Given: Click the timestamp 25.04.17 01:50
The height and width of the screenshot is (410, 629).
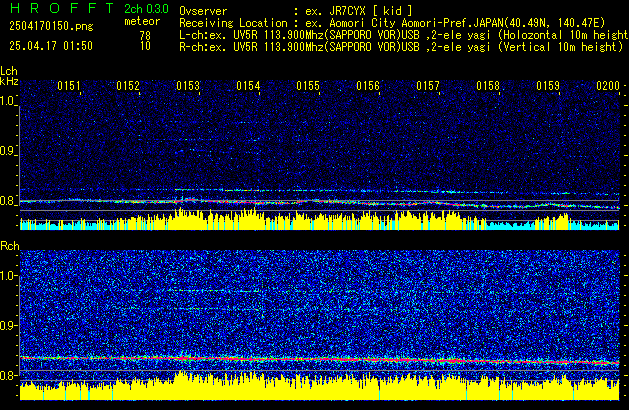Looking at the screenshot, I should [x=51, y=46].
